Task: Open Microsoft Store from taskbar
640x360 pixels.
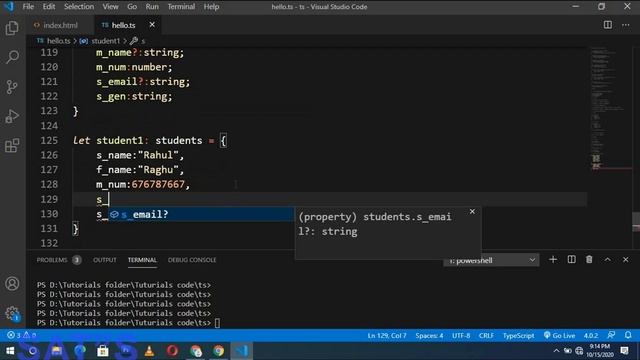Action: coord(103,351)
